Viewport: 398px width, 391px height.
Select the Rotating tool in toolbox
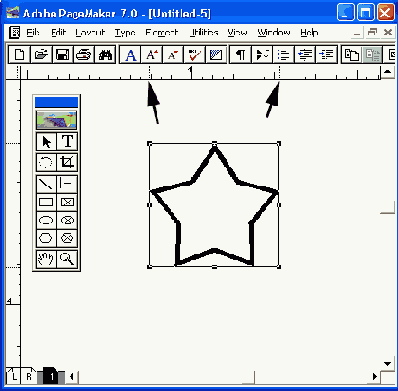pos(46,162)
